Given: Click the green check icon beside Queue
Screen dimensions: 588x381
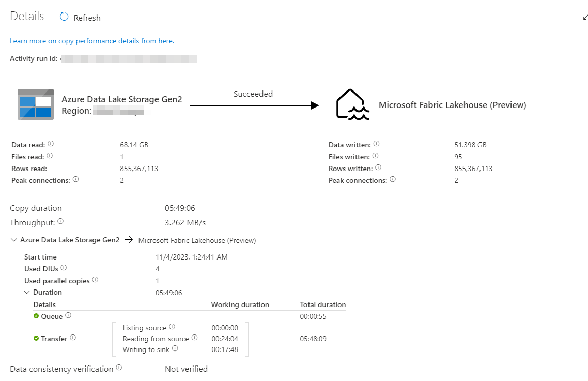Looking at the screenshot, I should pos(36,316).
